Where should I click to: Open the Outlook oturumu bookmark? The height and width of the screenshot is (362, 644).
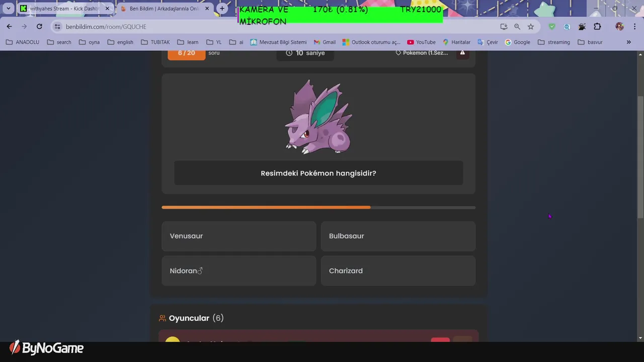[371, 42]
